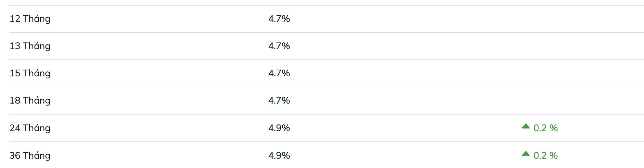This screenshot has height=168, width=644.
Task: Click the 4.7% rate in 18 Tháng row
Action: coord(279,101)
